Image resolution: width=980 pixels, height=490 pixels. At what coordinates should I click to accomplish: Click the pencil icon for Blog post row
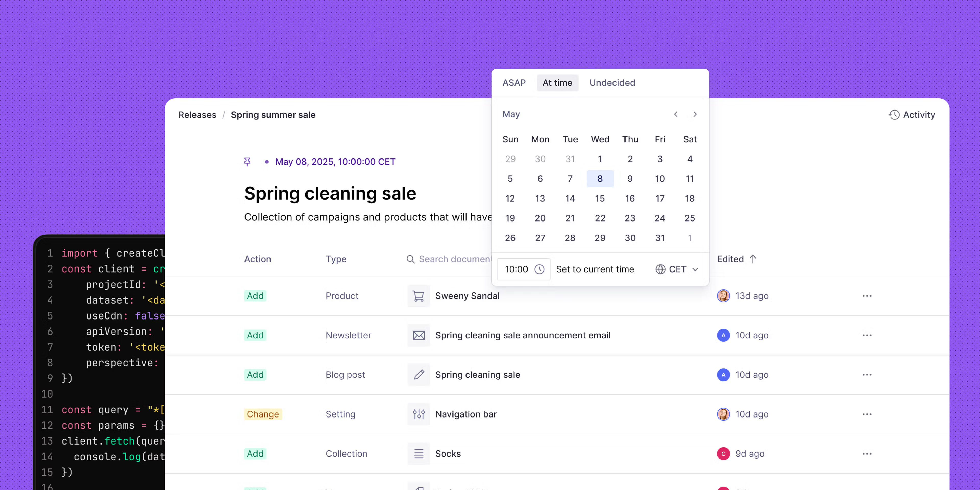(419, 375)
